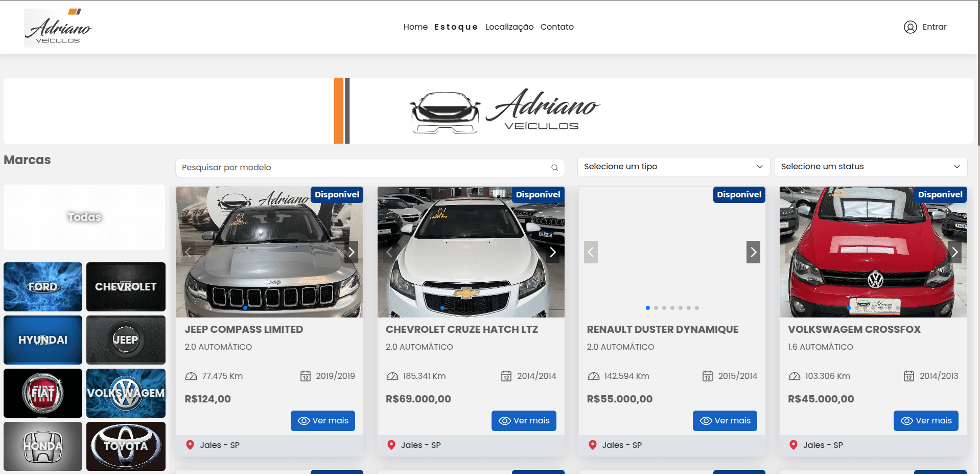Click Entrar to log in
This screenshot has width=980, height=474.
click(935, 27)
